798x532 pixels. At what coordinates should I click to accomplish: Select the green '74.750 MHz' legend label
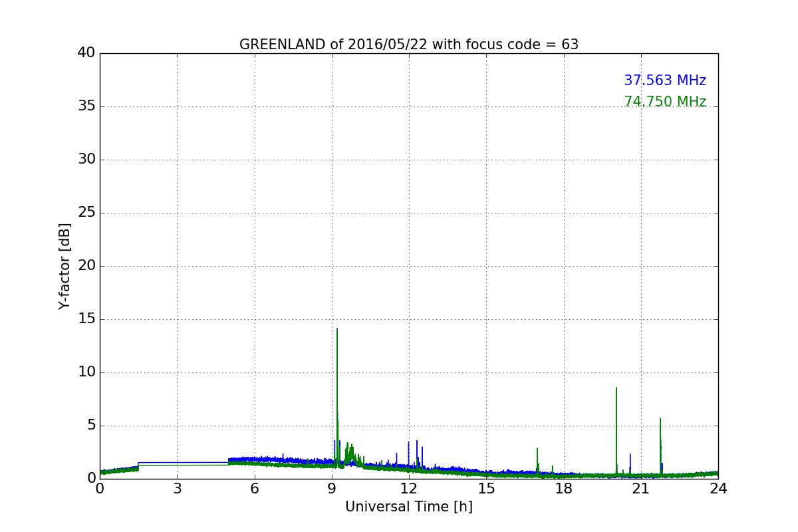665,102
